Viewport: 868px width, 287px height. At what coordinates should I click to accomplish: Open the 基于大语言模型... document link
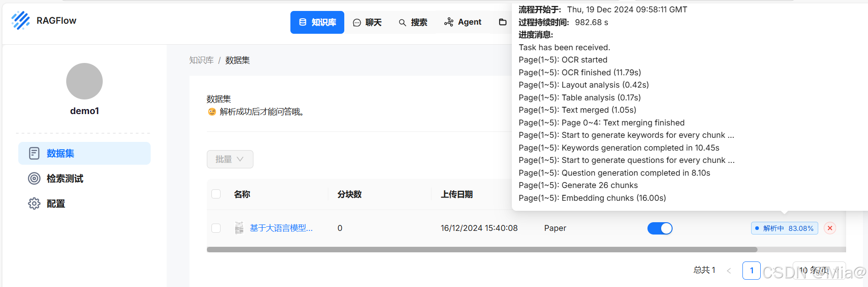click(281, 228)
